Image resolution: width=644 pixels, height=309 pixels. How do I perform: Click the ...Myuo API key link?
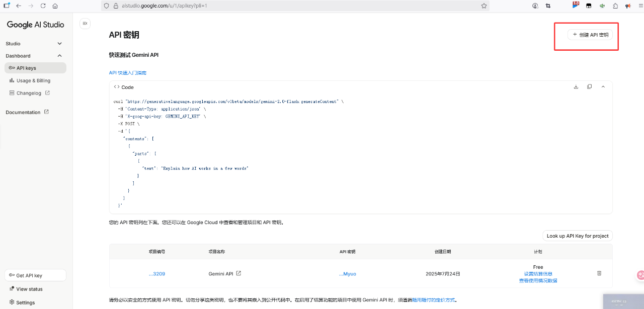pos(348,274)
